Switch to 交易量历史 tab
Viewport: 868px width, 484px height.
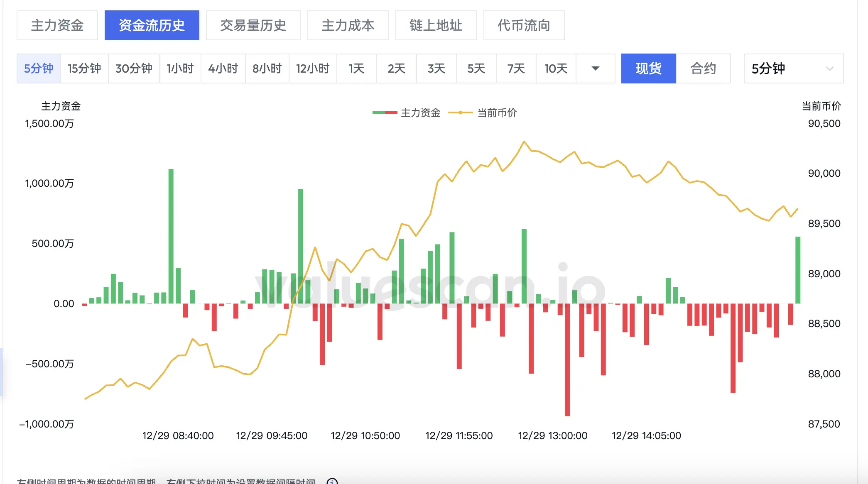[253, 25]
